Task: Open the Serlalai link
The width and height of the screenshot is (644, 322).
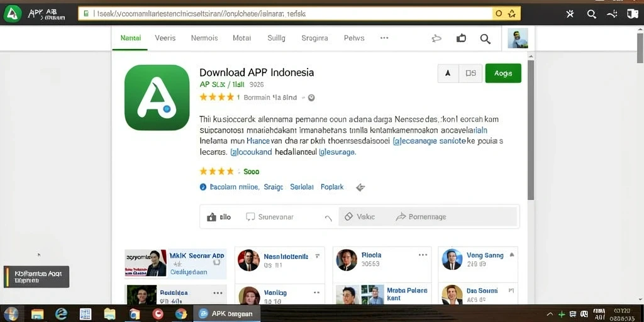Action: click(x=302, y=187)
